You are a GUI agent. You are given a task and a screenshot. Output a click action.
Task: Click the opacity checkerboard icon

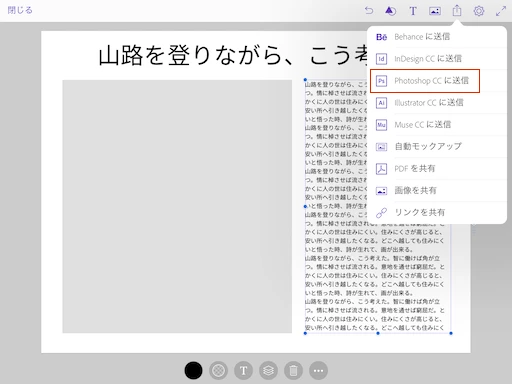[218, 370]
